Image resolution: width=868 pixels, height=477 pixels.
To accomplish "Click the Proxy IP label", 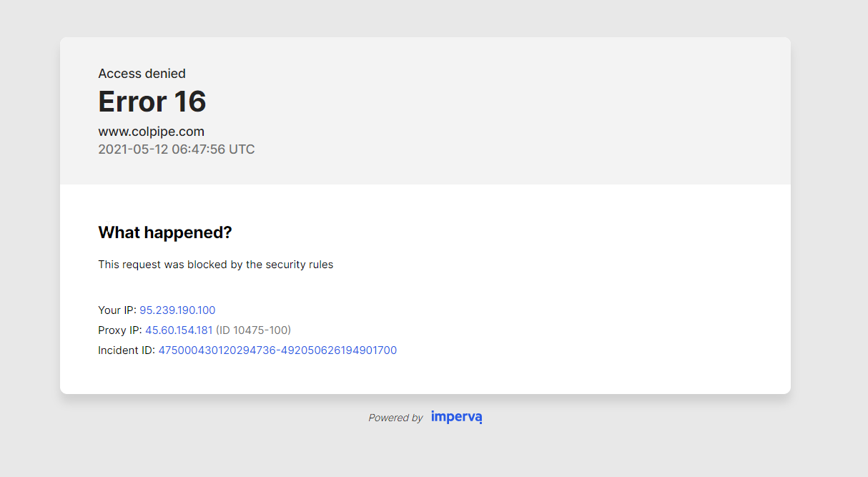I will [x=119, y=330].
